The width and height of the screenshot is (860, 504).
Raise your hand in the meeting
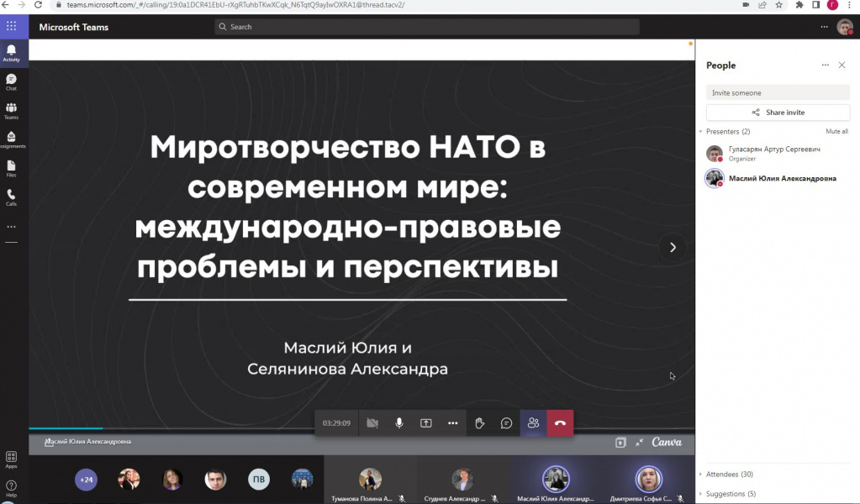click(x=479, y=423)
